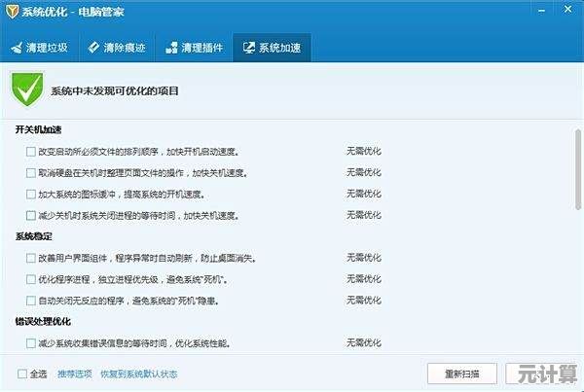The image size is (584, 392).
Task: Click the green shield checkmark status icon
Action: click(26, 90)
